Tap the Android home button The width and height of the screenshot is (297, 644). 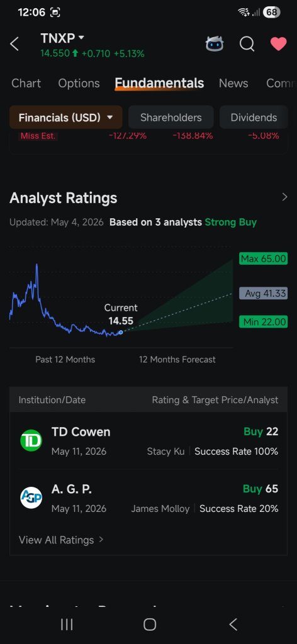tap(150, 625)
